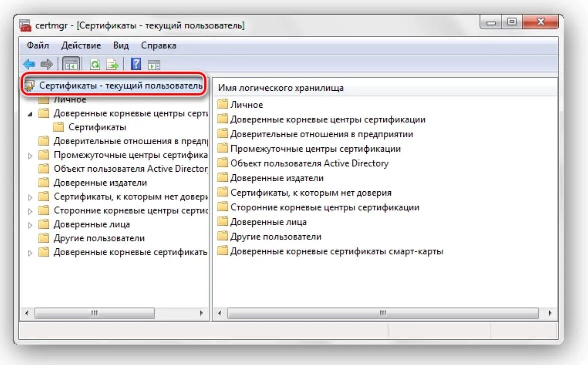Open the Действие menu
588x365 pixels.
81,46
